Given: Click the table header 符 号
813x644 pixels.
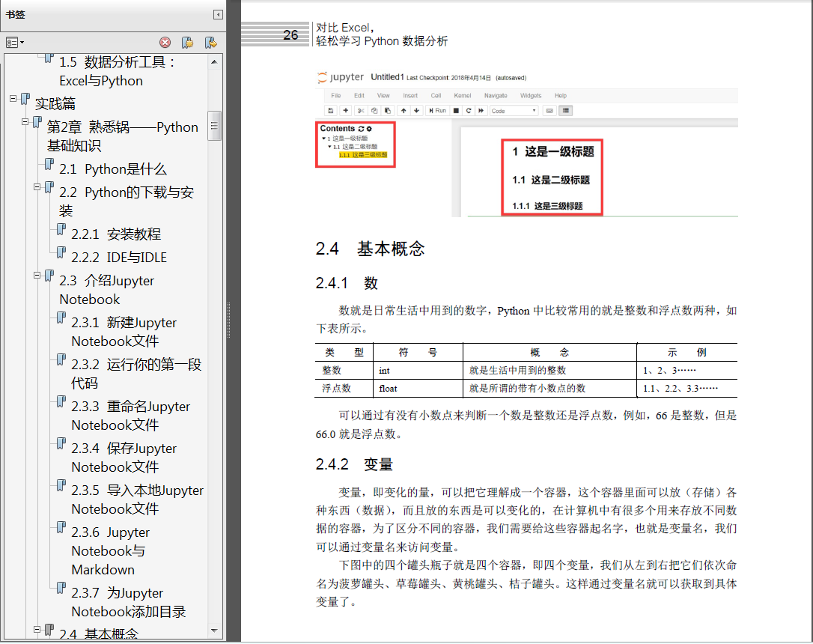Looking at the screenshot, I should (x=418, y=353).
